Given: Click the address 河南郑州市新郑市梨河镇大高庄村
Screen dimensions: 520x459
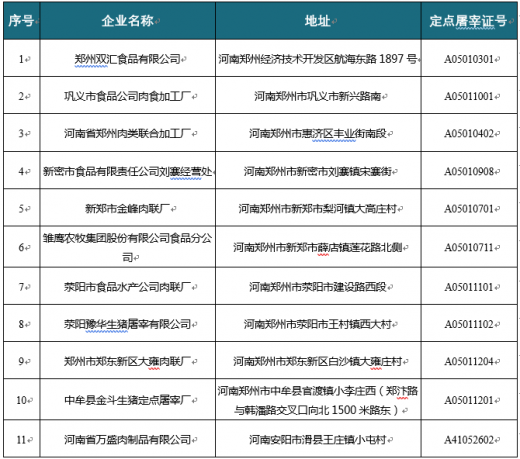Looking at the screenshot, I should 318,208.
